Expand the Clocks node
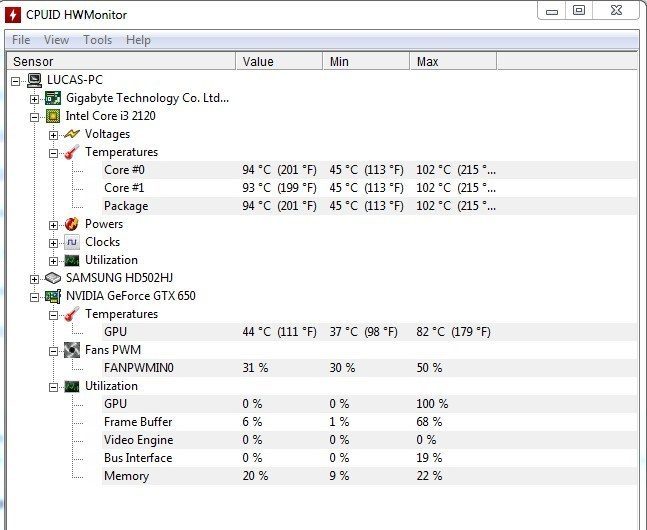Viewport: 647px width, 530px height. (x=53, y=243)
